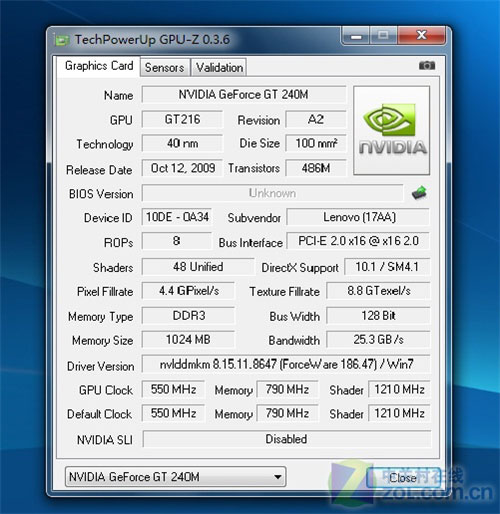500x514 pixels.
Task: Click the Default Clock value 550 MHz
Action: pyautogui.click(x=173, y=413)
